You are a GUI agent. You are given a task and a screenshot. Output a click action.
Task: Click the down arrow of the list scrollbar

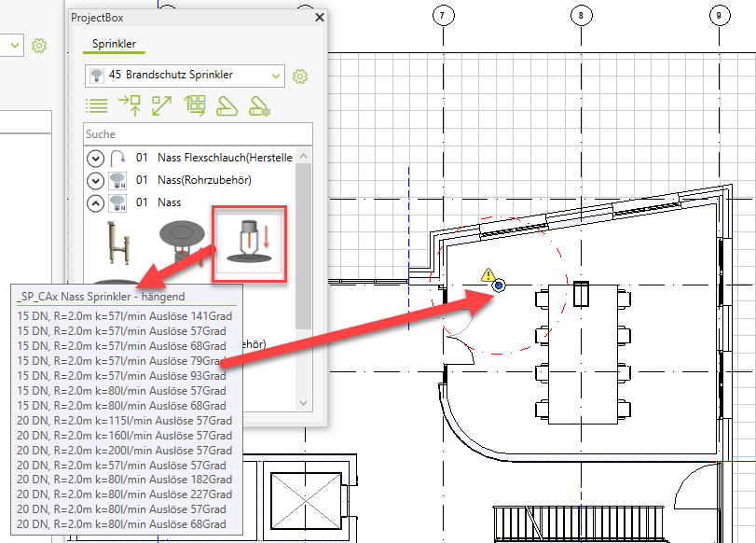click(x=303, y=402)
